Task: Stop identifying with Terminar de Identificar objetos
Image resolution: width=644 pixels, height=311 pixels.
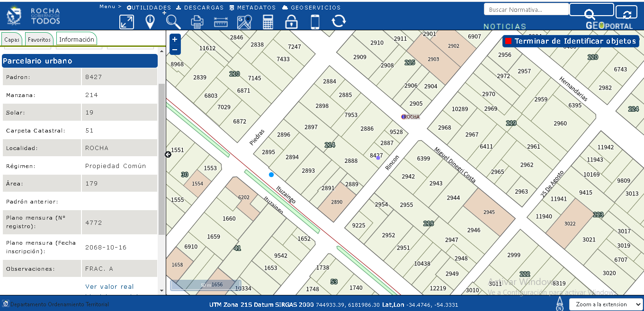Action: pos(571,41)
